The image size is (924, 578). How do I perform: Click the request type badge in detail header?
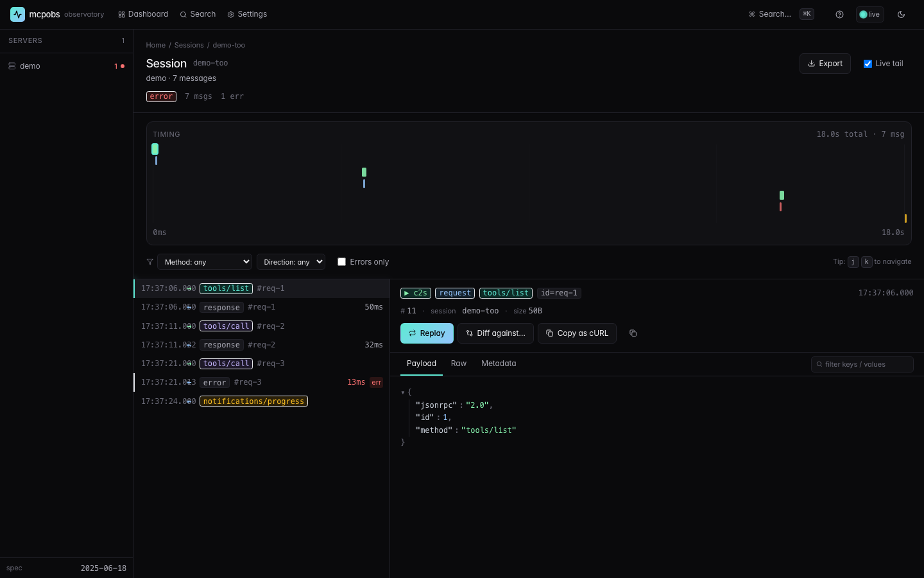pyautogui.click(x=455, y=293)
